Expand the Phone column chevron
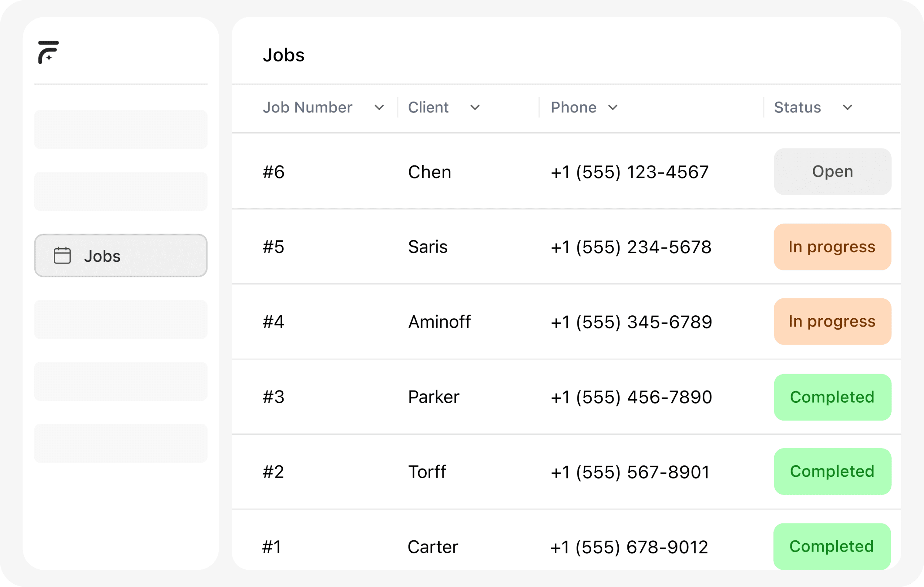Screen dimensions: 924x587 pos(613,108)
